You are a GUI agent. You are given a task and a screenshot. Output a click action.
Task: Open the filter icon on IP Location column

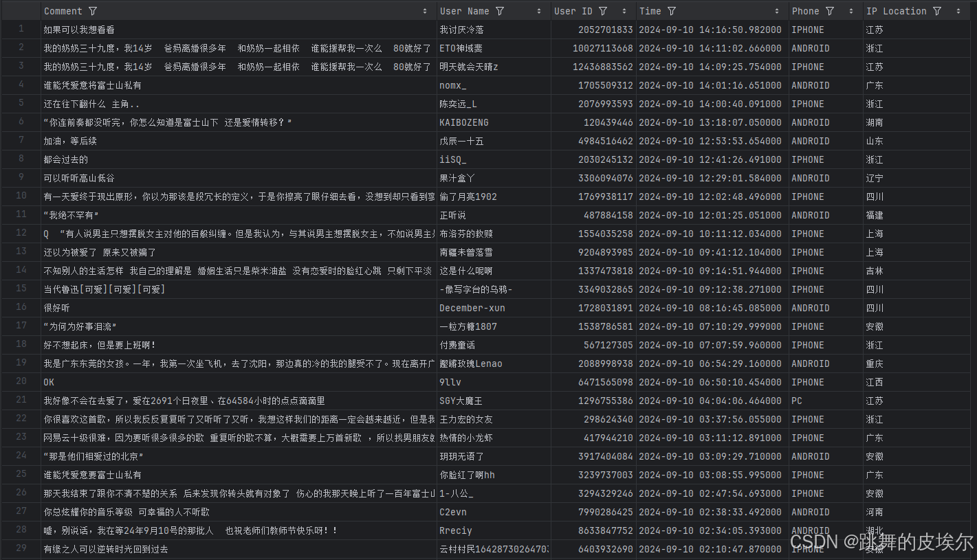tap(937, 11)
